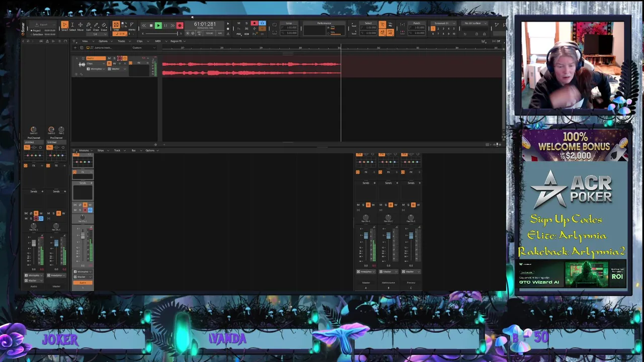Pause the transport
Image resolution: width=644 pixels, height=362 pixels.
[166, 26]
